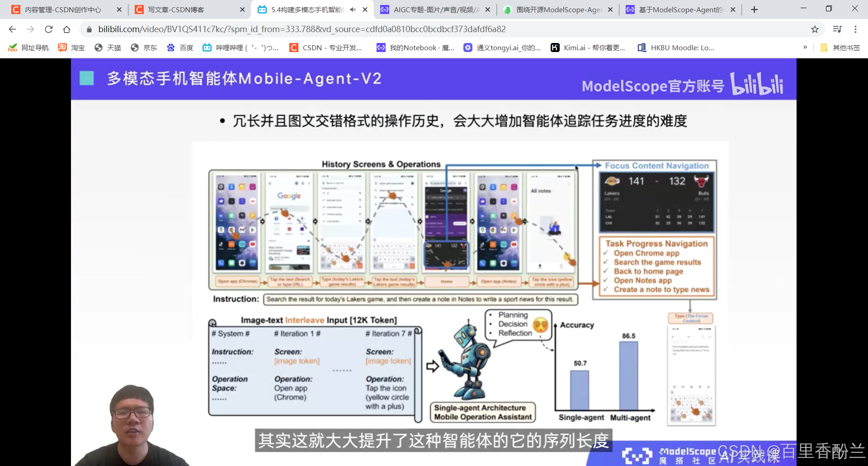Go back to the previous page
This screenshot has height=466, width=868.
point(12,29)
